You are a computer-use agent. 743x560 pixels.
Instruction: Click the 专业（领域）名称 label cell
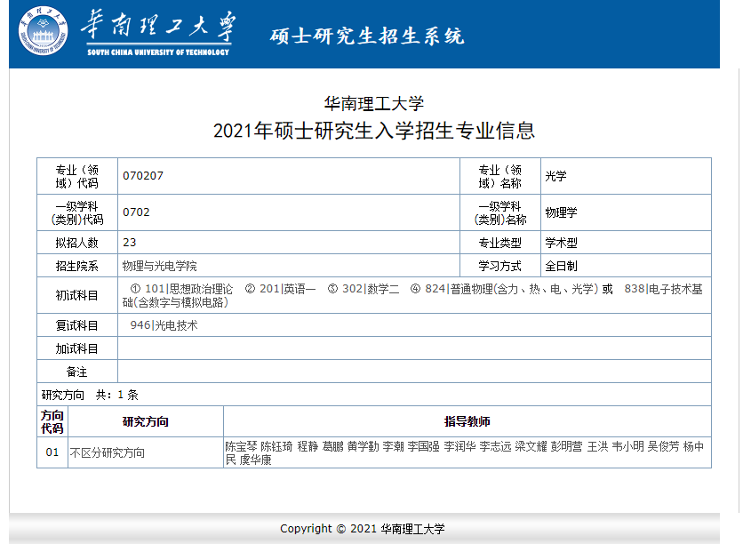[x=500, y=176]
